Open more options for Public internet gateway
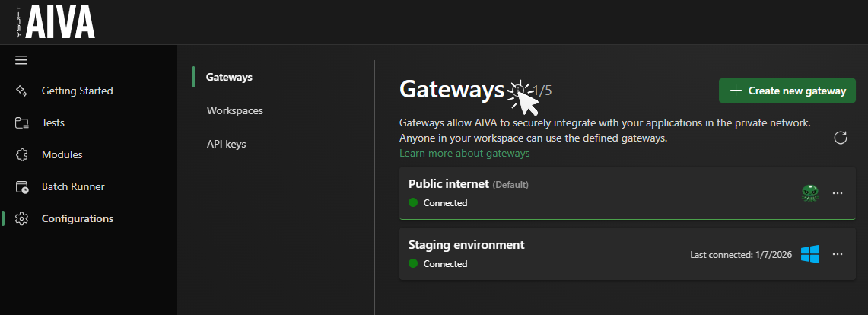Image resolution: width=868 pixels, height=315 pixels. click(x=838, y=193)
